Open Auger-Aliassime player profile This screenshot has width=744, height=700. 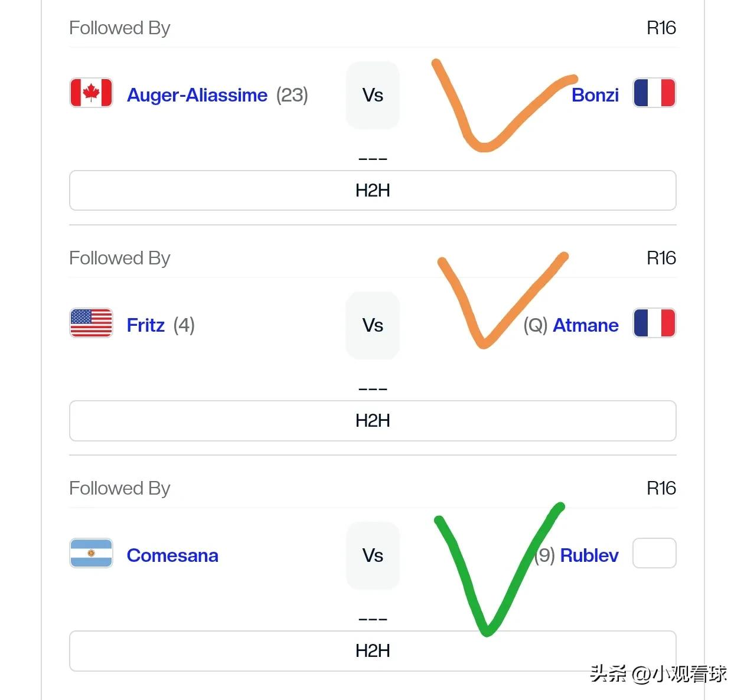[197, 95]
